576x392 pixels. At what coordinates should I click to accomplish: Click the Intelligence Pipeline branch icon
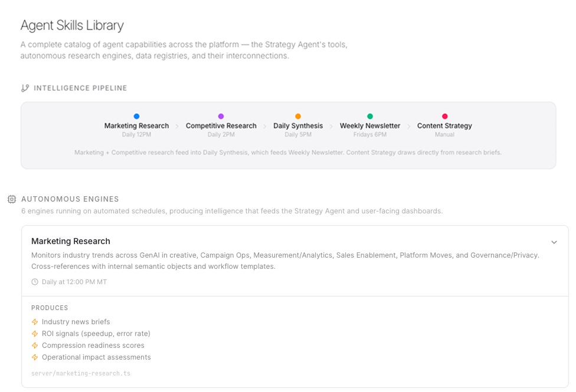tap(25, 88)
